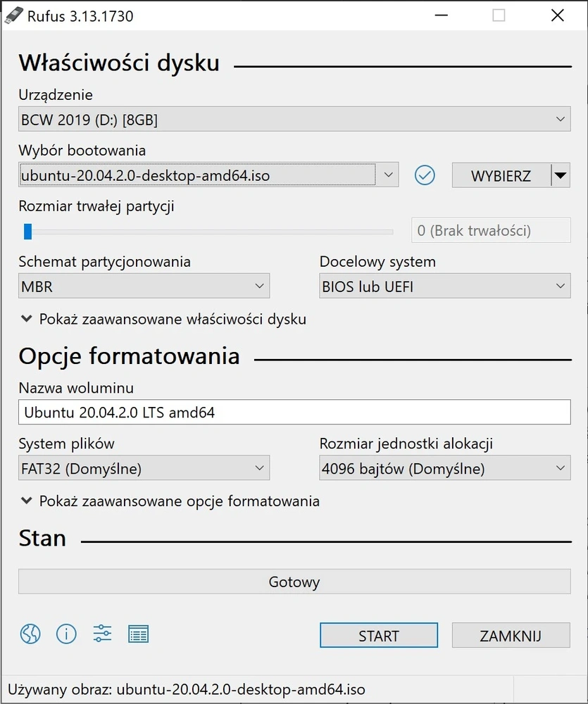
Task: Open System plików FAT32 dropdown
Action: [x=144, y=468]
